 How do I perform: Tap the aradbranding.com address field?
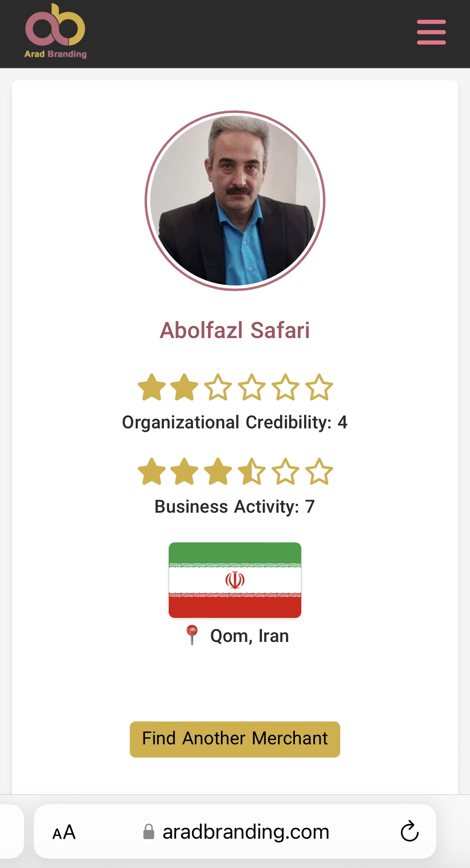tap(245, 832)
